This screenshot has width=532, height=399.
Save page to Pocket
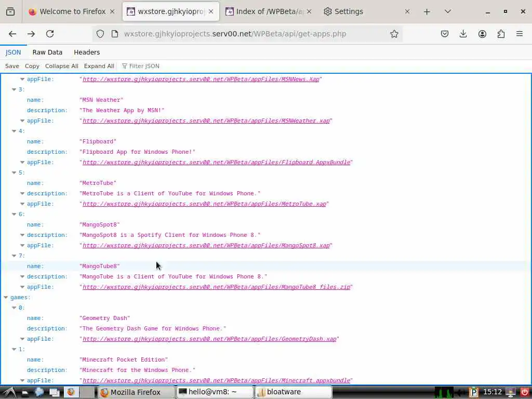coord(445,34)
